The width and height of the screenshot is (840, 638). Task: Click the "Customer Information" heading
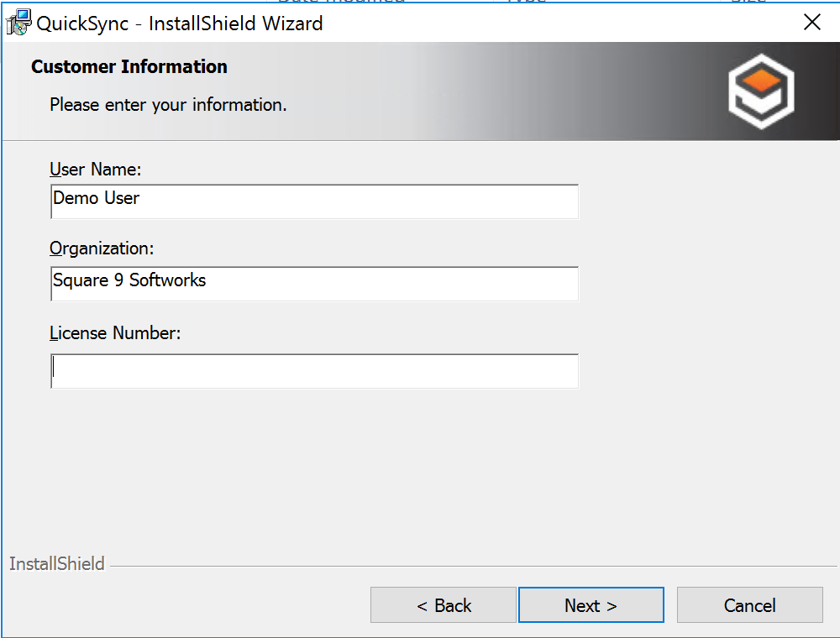coord(129,66)
